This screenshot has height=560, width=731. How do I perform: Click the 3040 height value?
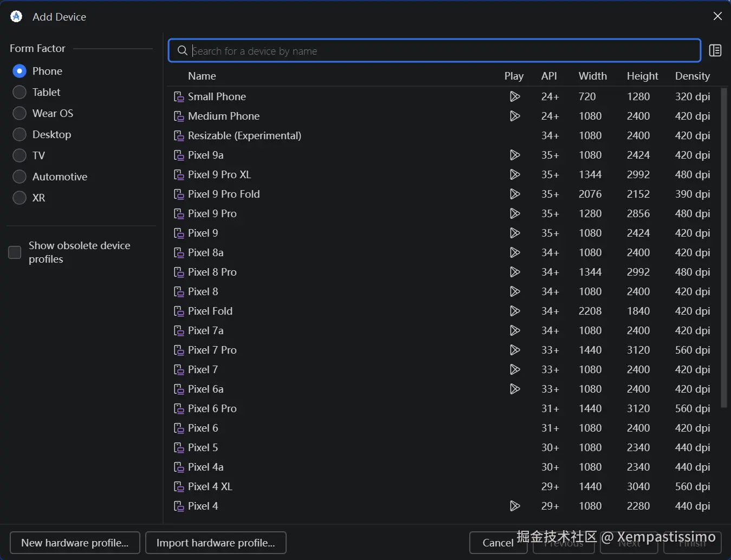pyautogui.click(x=638, y=486)
